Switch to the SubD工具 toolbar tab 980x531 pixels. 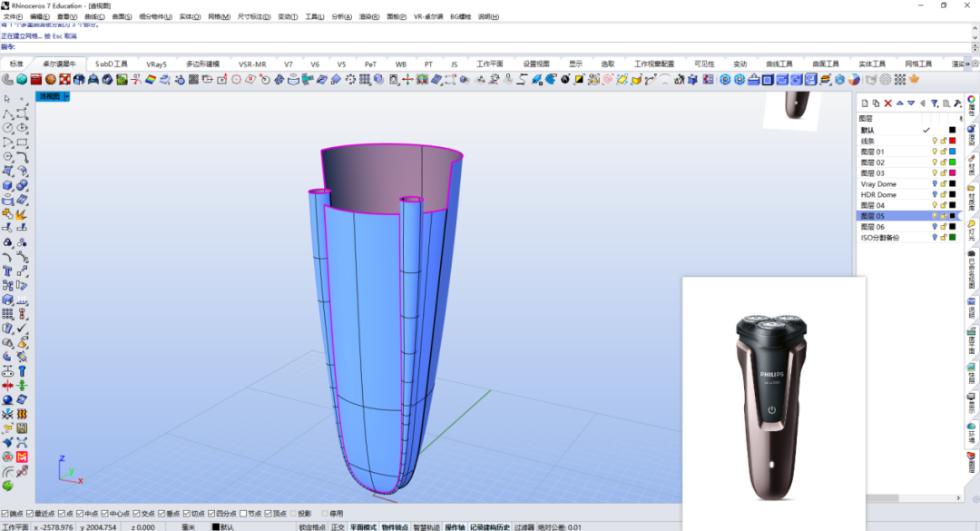(112, 64)
